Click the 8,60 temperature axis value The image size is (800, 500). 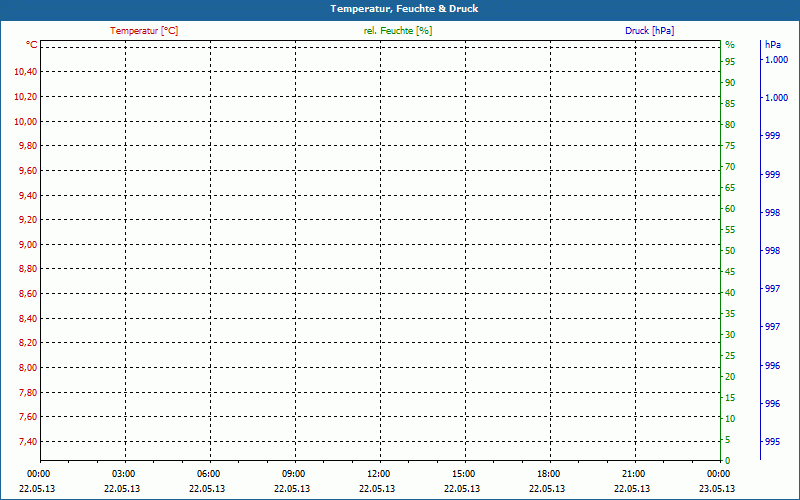click(28, 294)
